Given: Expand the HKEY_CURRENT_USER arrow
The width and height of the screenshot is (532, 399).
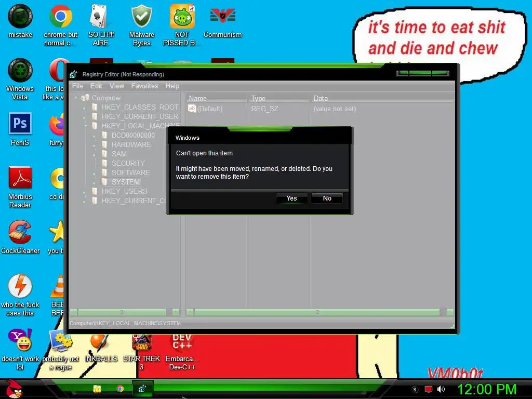Looking at the screenshot, I should click(x=85, y=117).
